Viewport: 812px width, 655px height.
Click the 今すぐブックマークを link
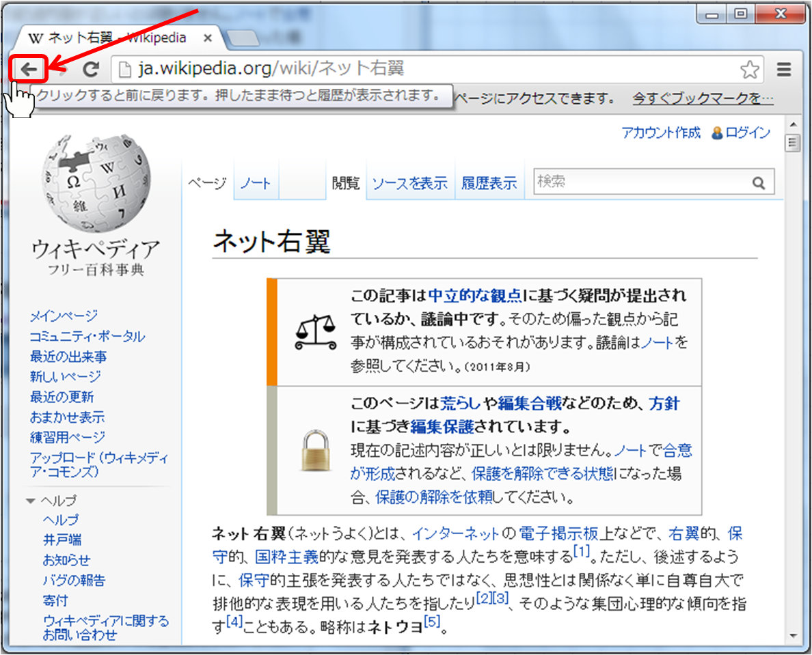point(702,98)
